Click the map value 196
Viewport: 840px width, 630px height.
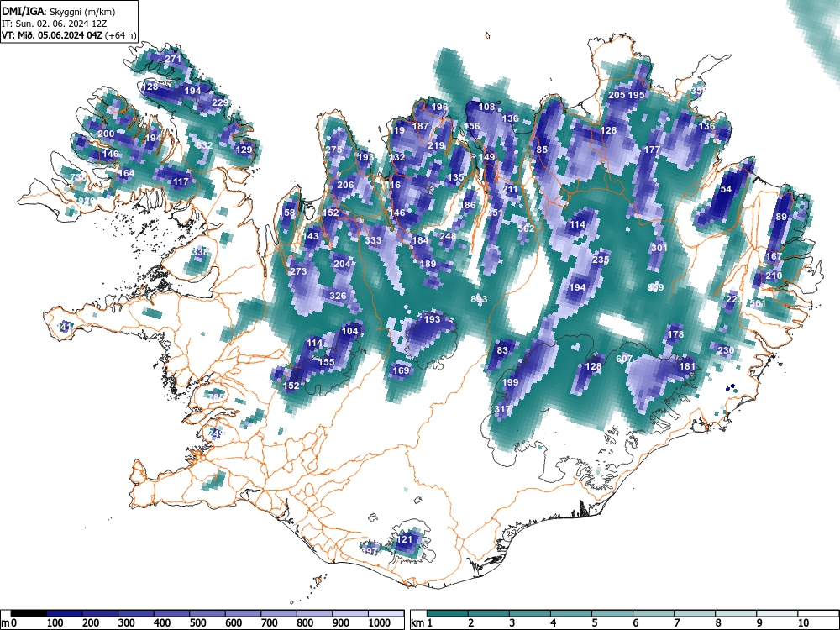tap(439, 107)
